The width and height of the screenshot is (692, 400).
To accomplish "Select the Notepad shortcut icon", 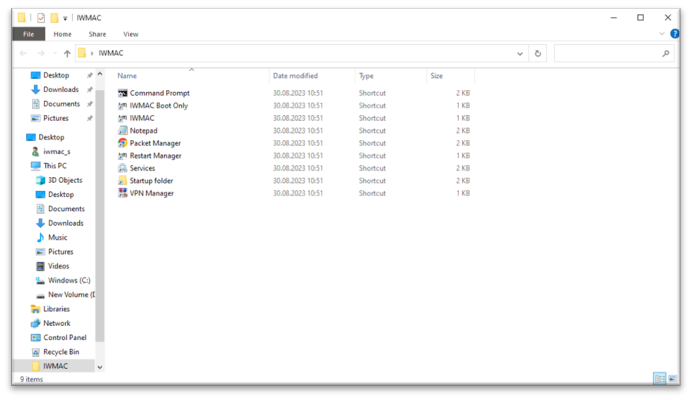I will click(x=122, y=131).
